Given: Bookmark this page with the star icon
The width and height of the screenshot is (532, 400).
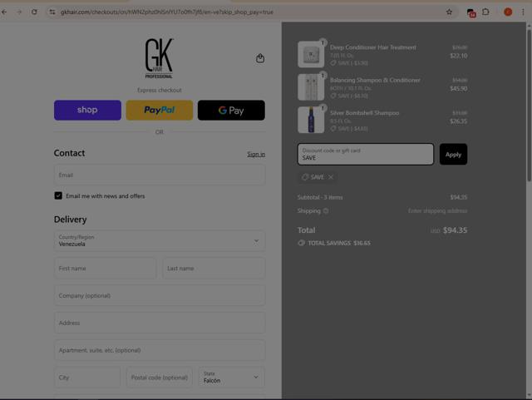Looking at the screenshot, I should pos(449,12).
